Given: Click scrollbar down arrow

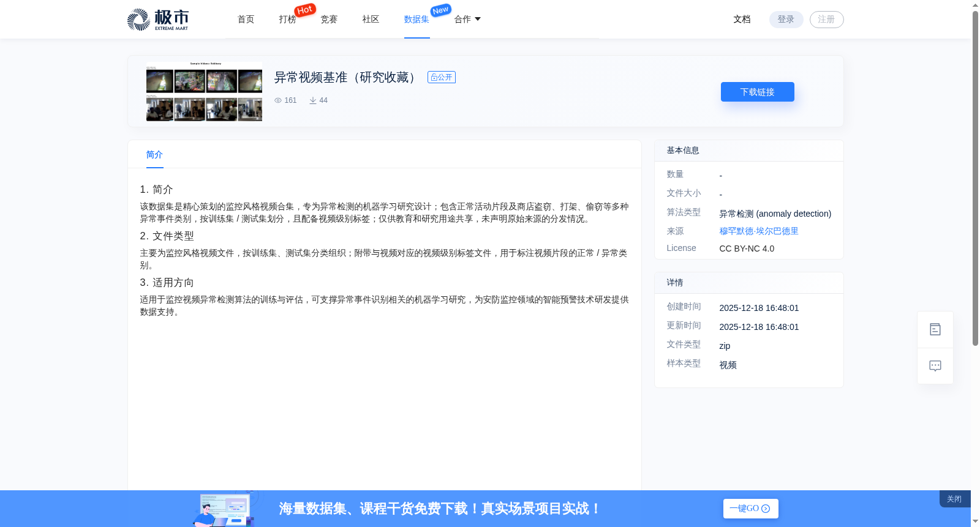Looking at the screenshot, I should 975,522.
